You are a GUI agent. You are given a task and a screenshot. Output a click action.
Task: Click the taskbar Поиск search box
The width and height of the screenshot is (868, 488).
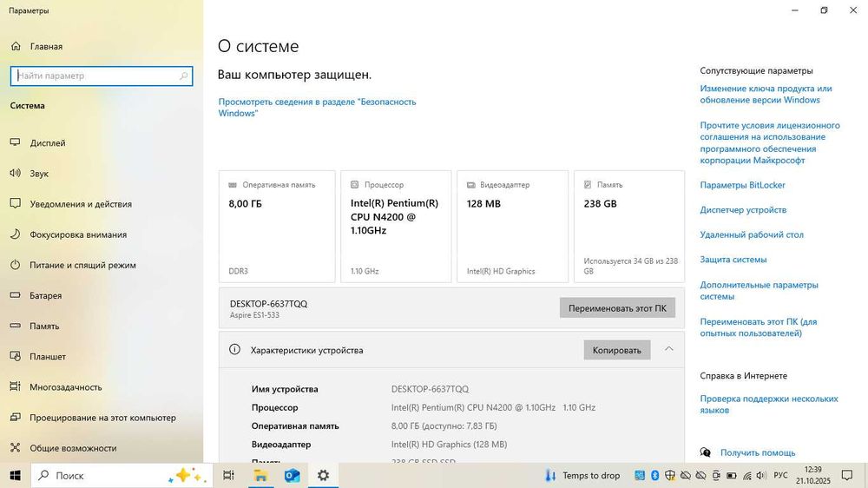tap(122, 475)
